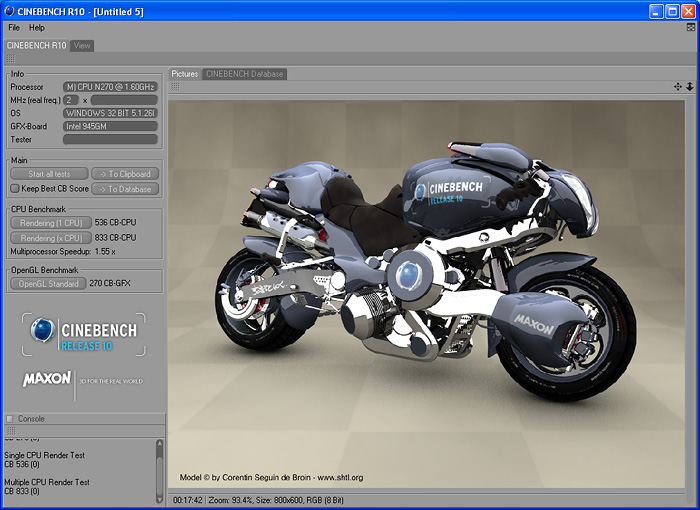
Task: Click the 'CB 833 (0)' console line
Action: pos(22,491)
